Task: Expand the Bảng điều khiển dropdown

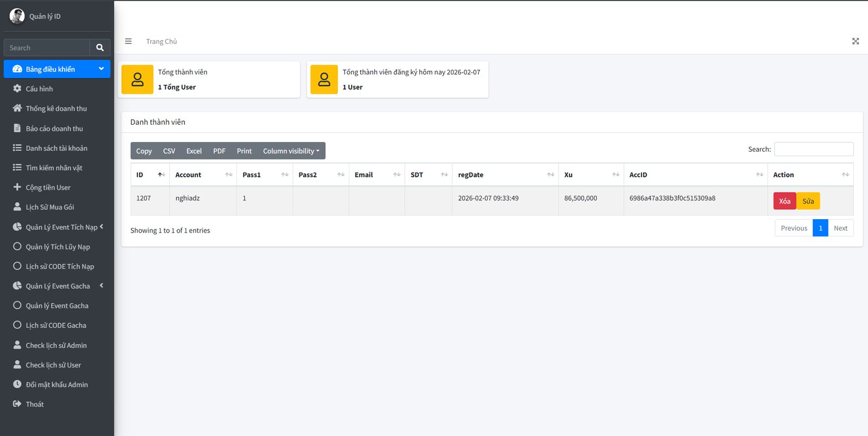Action: click(x=101, y=69)
